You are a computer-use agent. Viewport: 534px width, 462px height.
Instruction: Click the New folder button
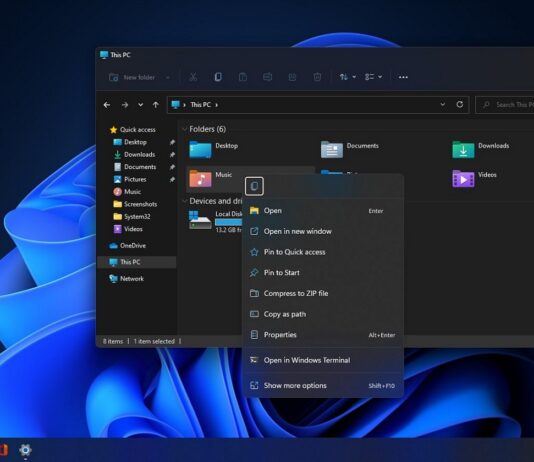point(132,78)
